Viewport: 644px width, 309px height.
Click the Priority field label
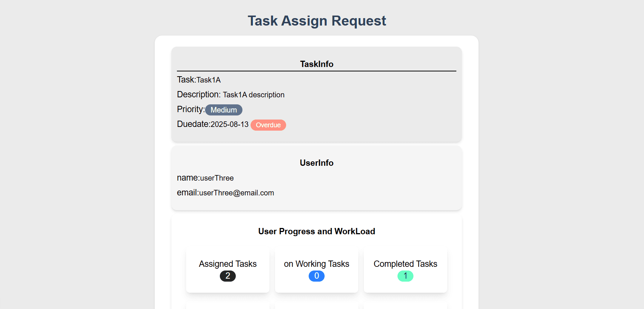191,110
